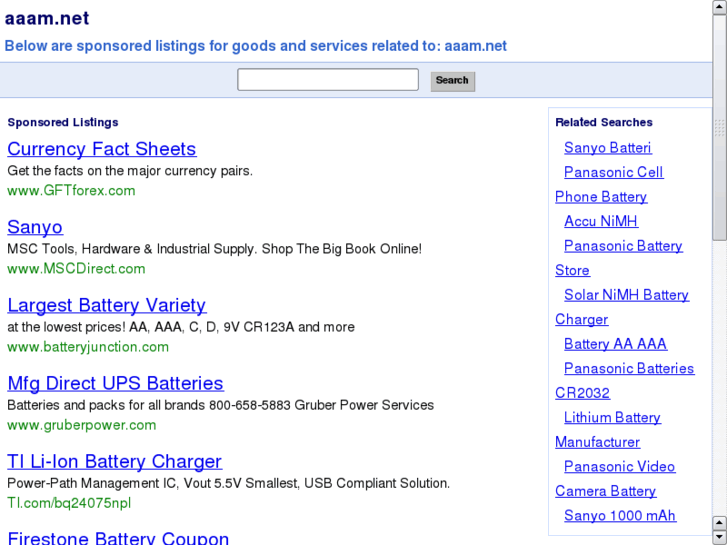Click the scrollbar up arrow at top
The width and height of the screenshot is (727, 545).
[x=720, y=7]
